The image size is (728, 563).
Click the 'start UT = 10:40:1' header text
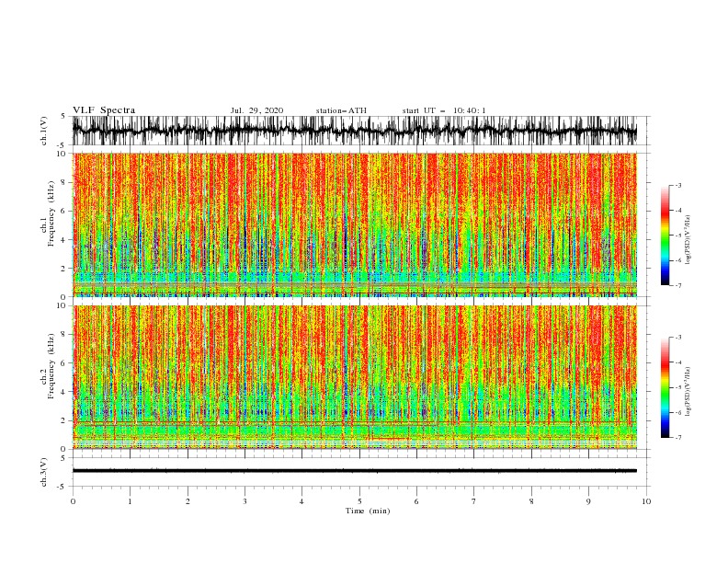[444, 110]
